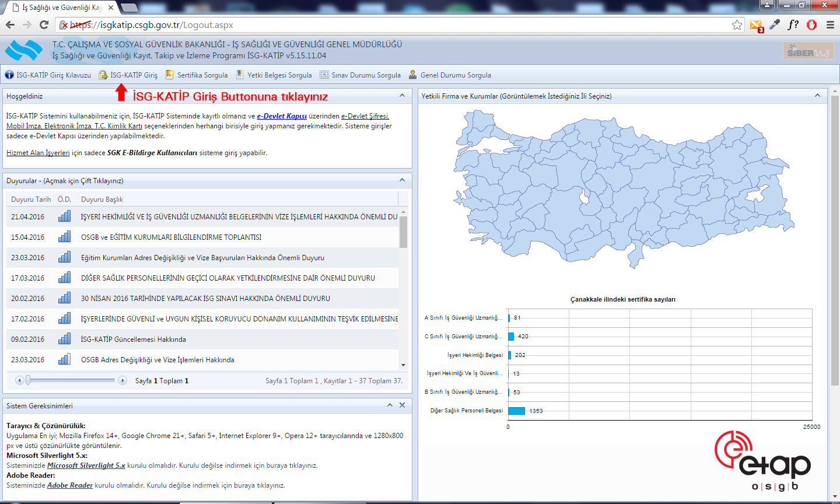This screenshot has width=840, height=504.
Task: Reload the page
Action: pyautogui.click(x=44, y=24)
